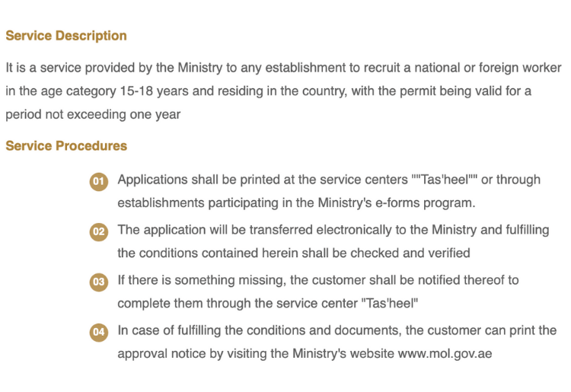Open the www.mol.gov.ae website link
Viewport: 571px width, 392px height.
(x=445, y=354)
